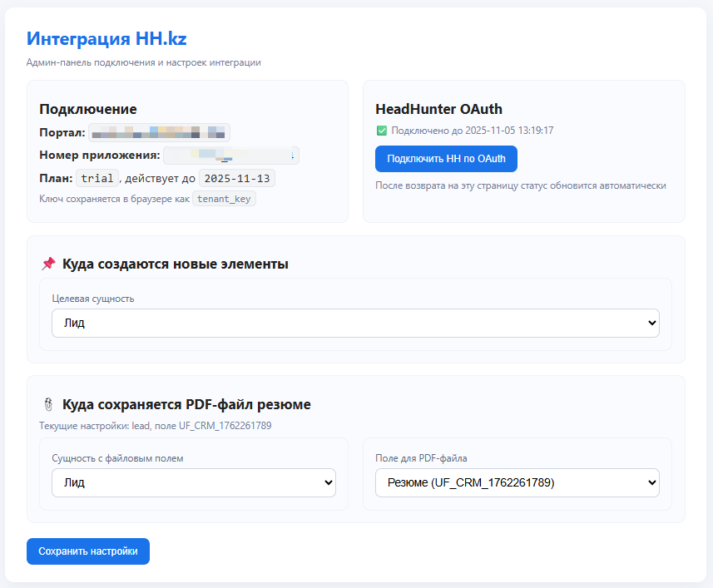Click the green checkmark connection status icon
The width and height of the screenshot is (713, 588).
382,131
